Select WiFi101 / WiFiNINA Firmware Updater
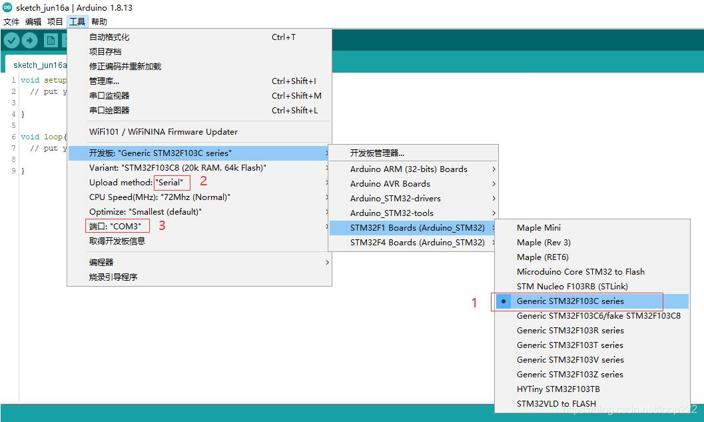The image size is (704, 422). 199,132
